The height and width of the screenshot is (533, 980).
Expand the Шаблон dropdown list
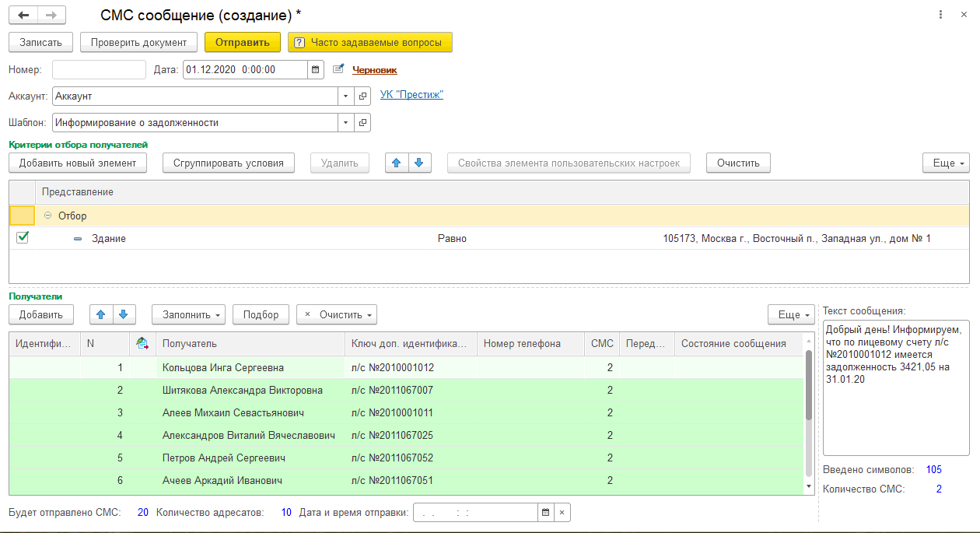coord(346,123)
